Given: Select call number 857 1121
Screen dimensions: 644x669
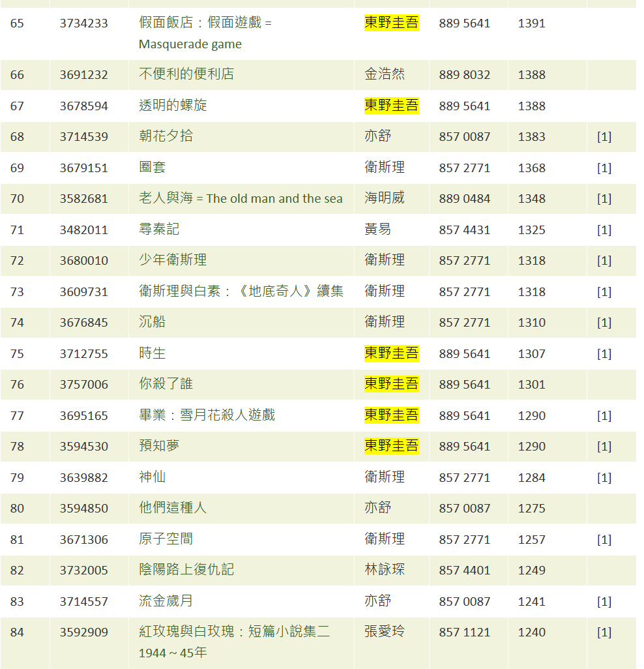Looking at the screenshot, I should click(x=465, y=632).
